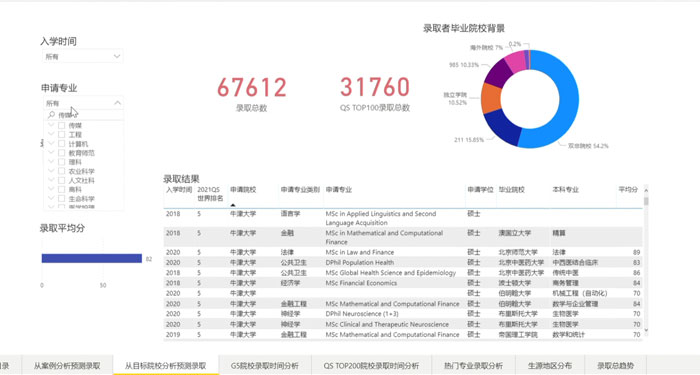The image size is (700, 375).
Task: Sort by 申请学位 column header
Action: coord(480,190)
